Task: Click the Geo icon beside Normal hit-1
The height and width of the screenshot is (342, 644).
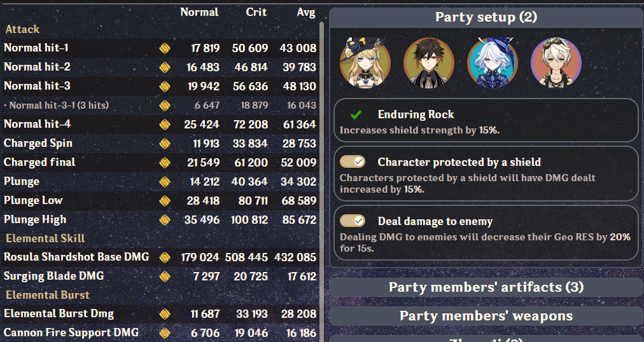Action: click(x=164, y=48)
